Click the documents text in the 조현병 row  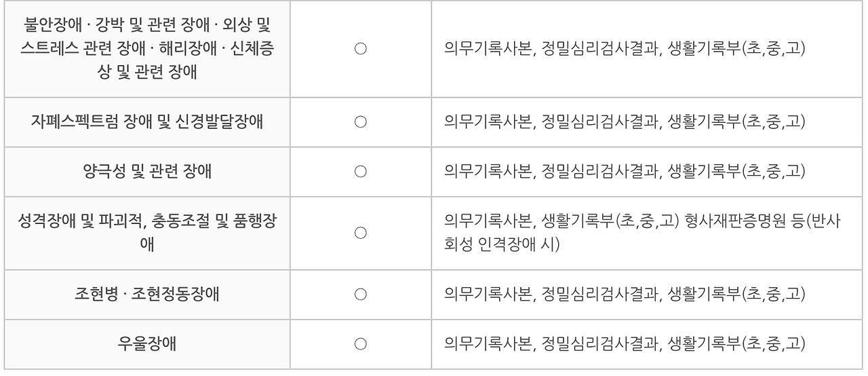click(x=625, y=295)
